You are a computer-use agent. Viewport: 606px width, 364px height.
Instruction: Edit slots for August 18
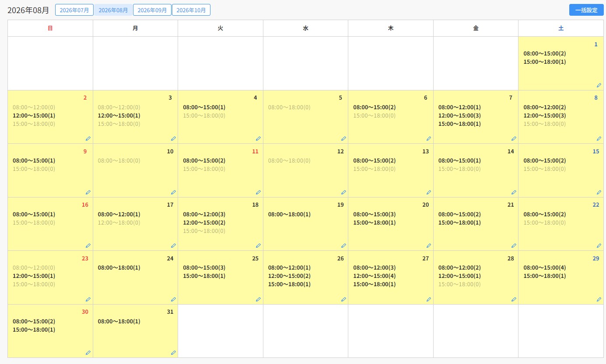[x=258, y=246]
